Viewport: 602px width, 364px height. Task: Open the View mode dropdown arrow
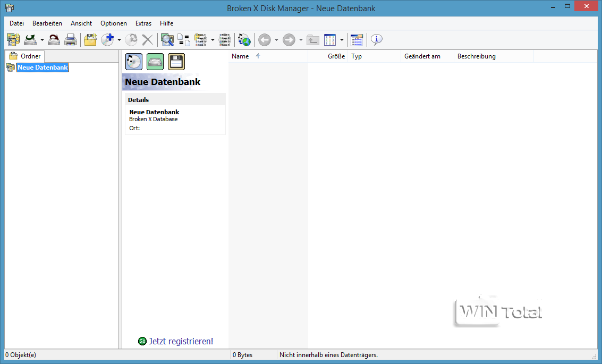(342, 39)
